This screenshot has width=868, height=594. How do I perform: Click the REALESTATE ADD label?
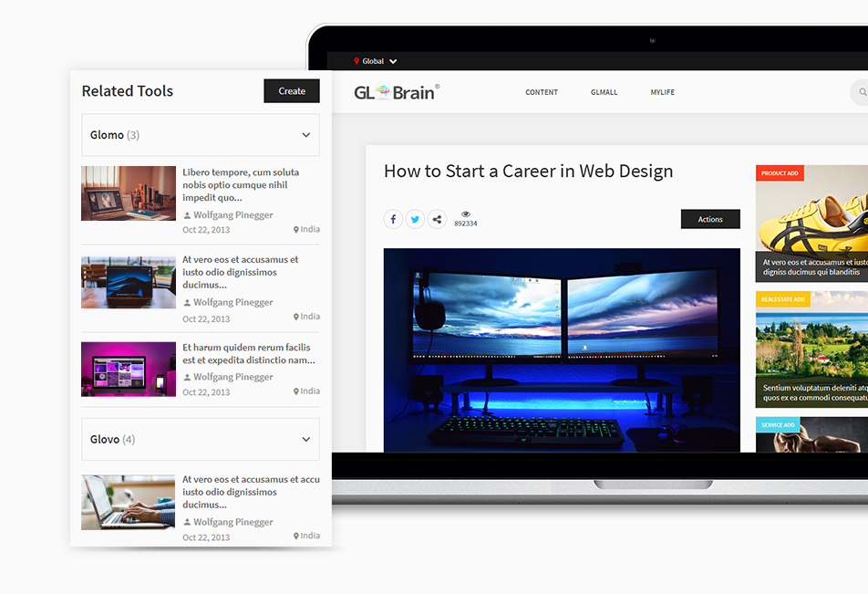coord(782,299)
